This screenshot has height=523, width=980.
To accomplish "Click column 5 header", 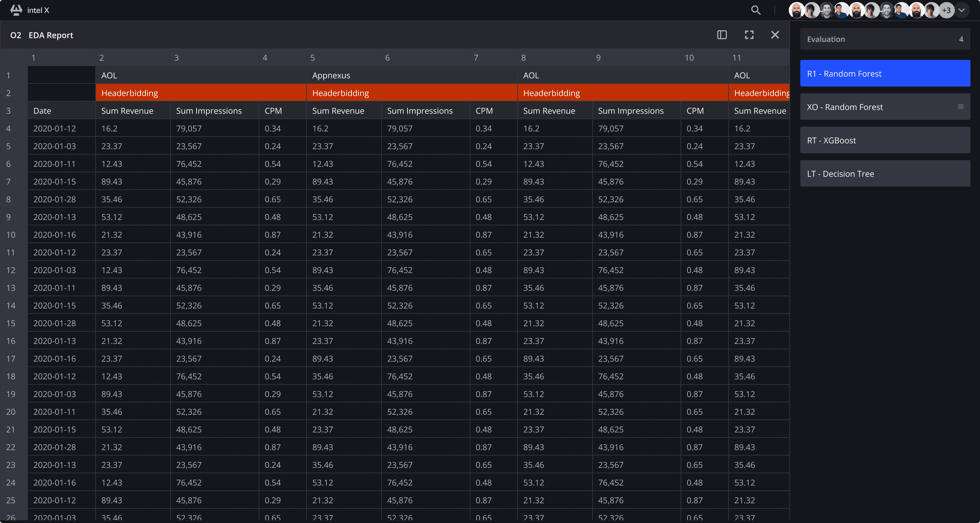I will point(312,57).
